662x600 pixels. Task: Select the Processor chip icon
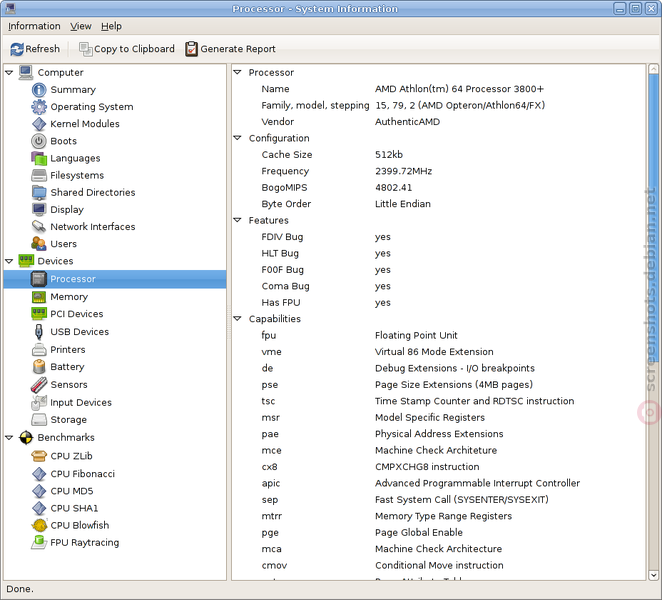pos(39,279)
